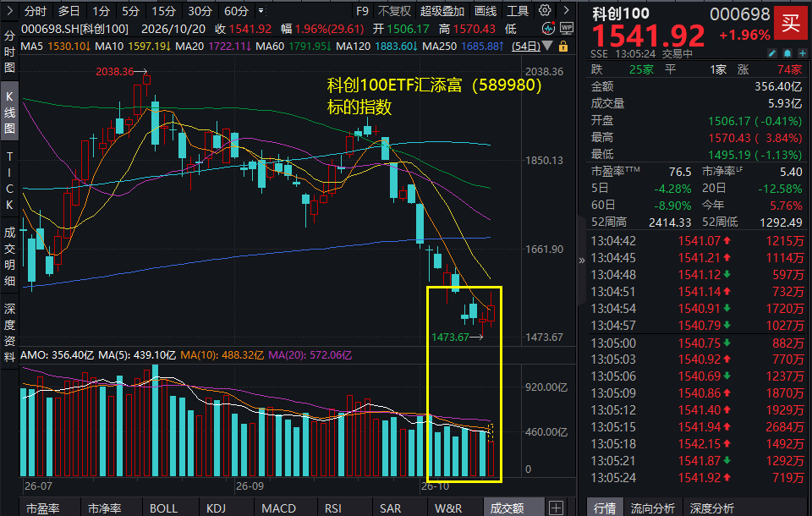Open the K线图 sidebar view
This screenshot has width=812, height=516.
tap(9, 113)
